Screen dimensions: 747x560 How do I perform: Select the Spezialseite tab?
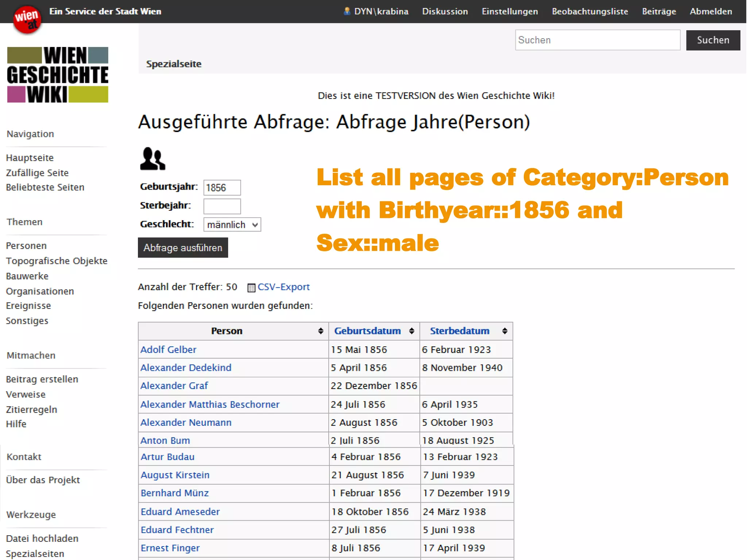coord(174,64)
